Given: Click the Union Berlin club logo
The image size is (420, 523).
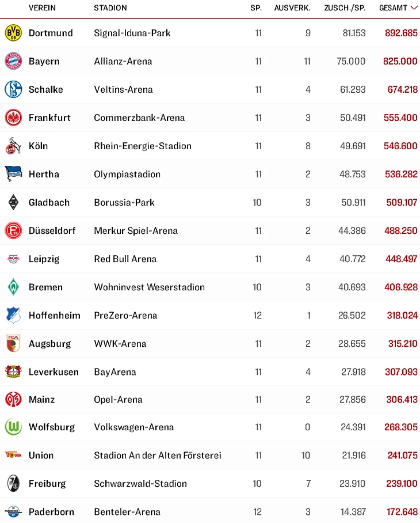Looking at the screenshot, I should 13,455.
